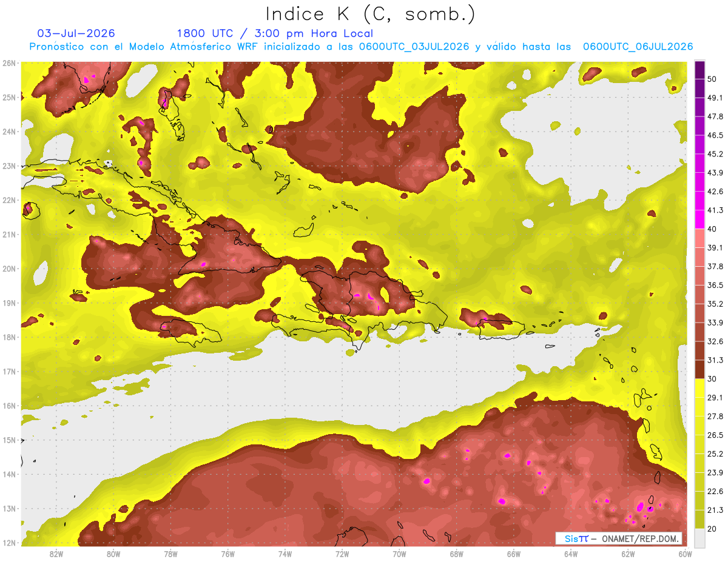Click the legend value '29.1'
The image size is (728, 562).
(715, 397)
